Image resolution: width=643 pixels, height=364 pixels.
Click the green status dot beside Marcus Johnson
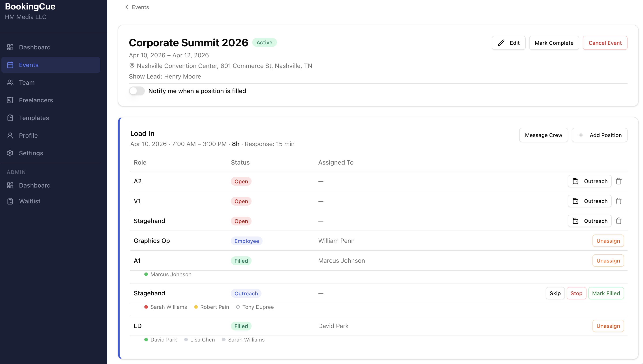click(x=146, y=274)
